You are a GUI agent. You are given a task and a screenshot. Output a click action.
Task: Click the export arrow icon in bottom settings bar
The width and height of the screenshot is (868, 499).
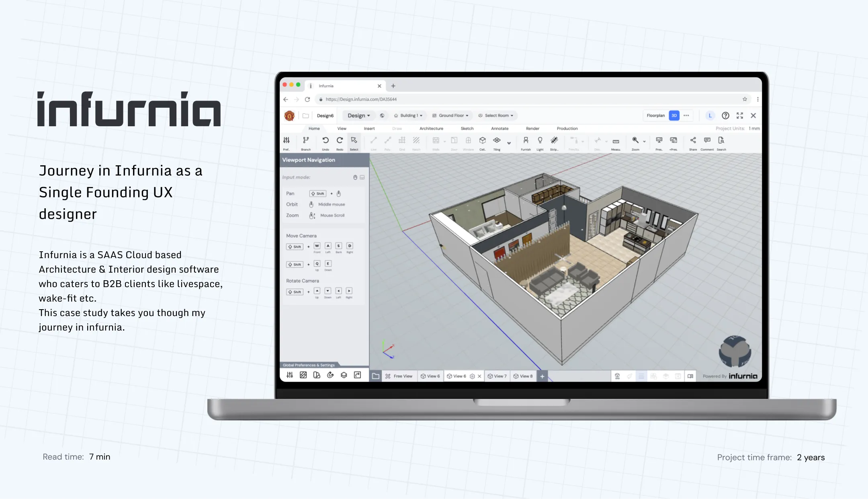click(x=357, y=375)
